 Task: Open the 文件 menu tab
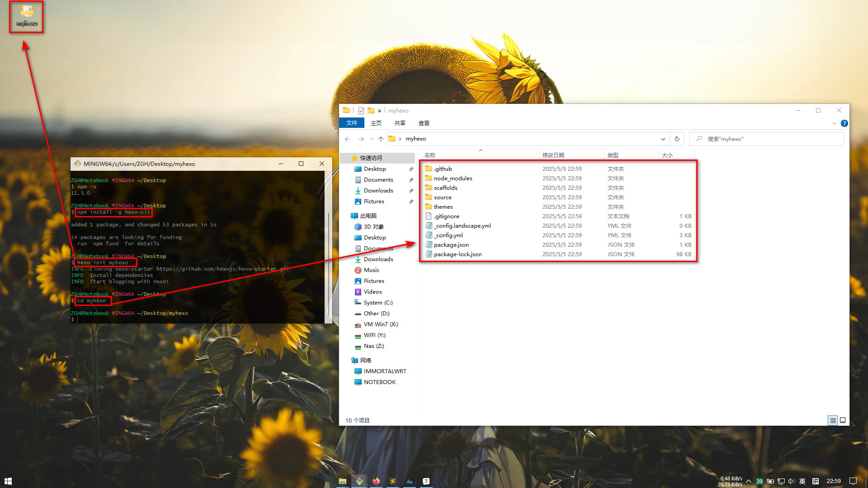(352, 123)
